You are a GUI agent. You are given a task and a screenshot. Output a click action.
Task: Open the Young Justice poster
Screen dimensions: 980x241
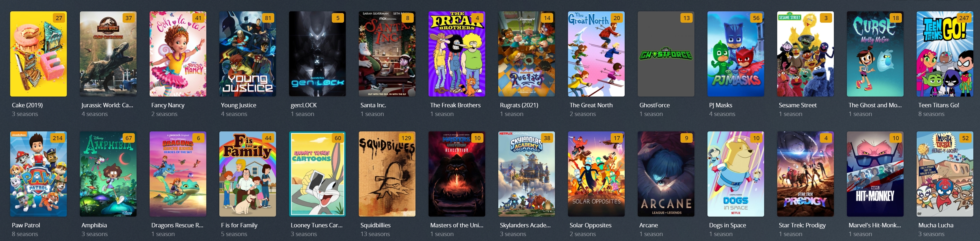pyautogui.click(x=248, y=54)
